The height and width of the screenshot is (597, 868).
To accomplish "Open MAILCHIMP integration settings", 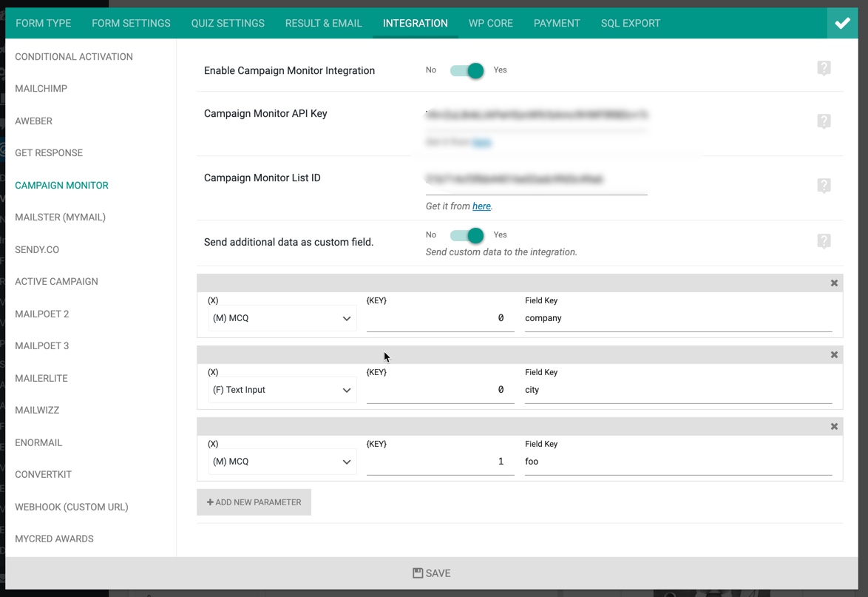I will (41, 89).
